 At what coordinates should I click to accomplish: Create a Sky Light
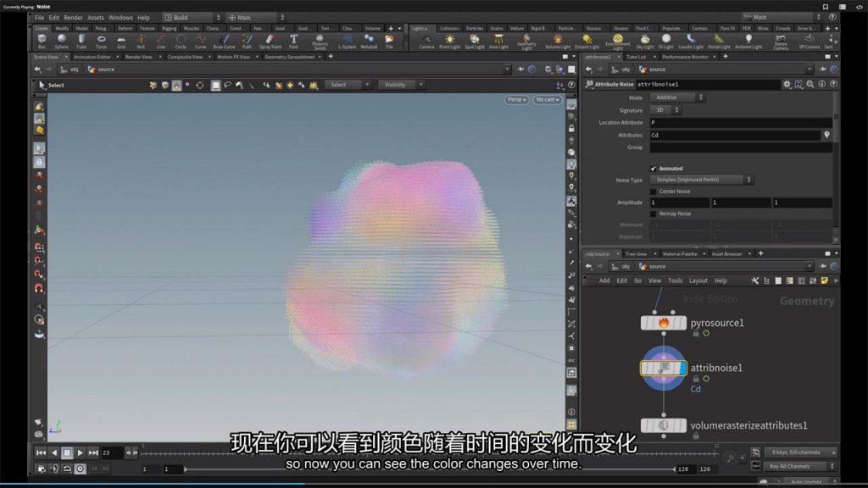tap(645, 41)
